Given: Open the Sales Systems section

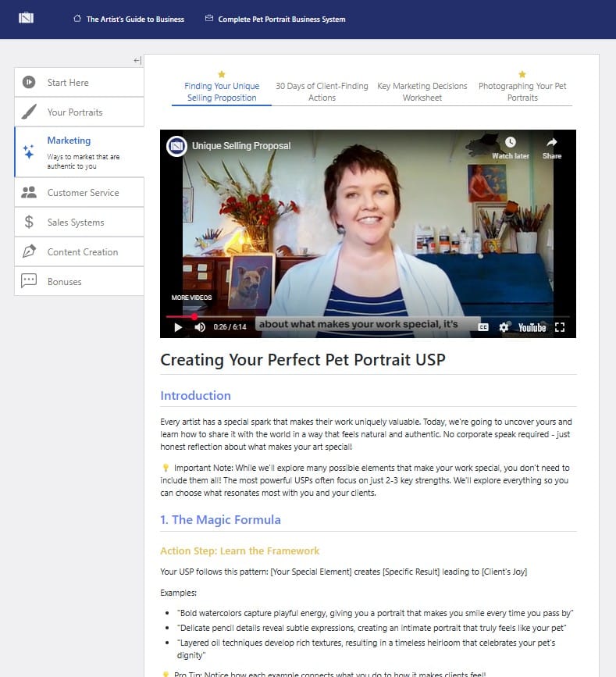Looking at the screenshot, I should pos(79,222).
